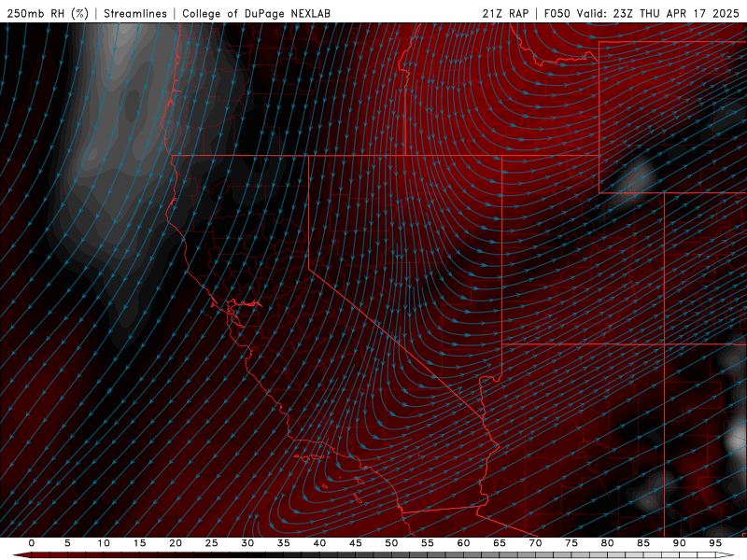This screenshot has height=560, width=747.
Task: Click the '20' colorbar tick label
Action: tap(176, 543)
